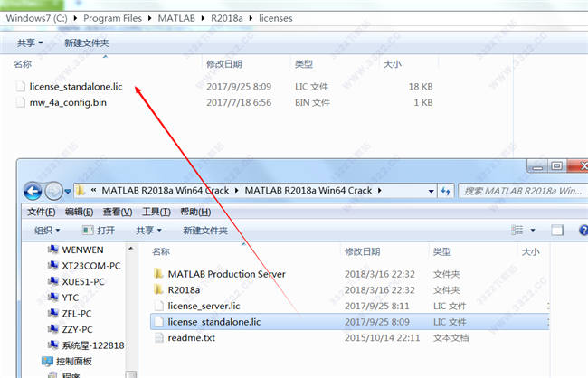Image resolution: width=588 pixels, height=378 pixels.
Task: Click 新建文件夹 in licenses window toolbar
Action: click(87, 43)
